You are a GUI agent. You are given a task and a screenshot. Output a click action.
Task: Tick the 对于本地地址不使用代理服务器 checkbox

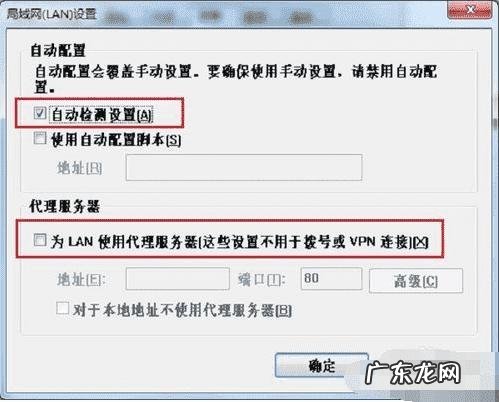[x=63, y=308]
